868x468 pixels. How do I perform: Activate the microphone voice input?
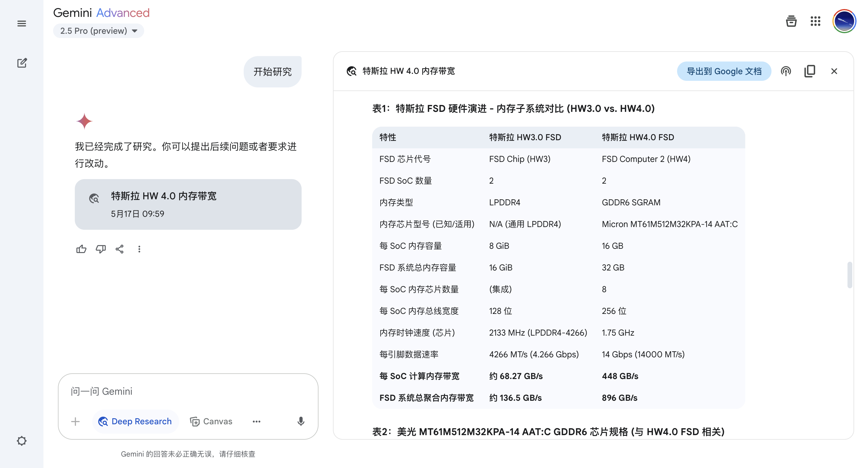click(x=301, y=421)
